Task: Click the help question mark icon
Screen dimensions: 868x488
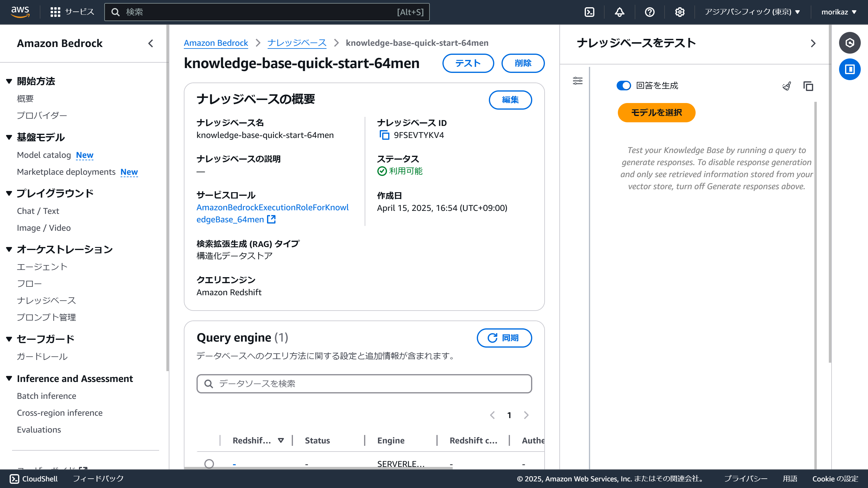Action: pyautogui.click(x=649, y=12)
